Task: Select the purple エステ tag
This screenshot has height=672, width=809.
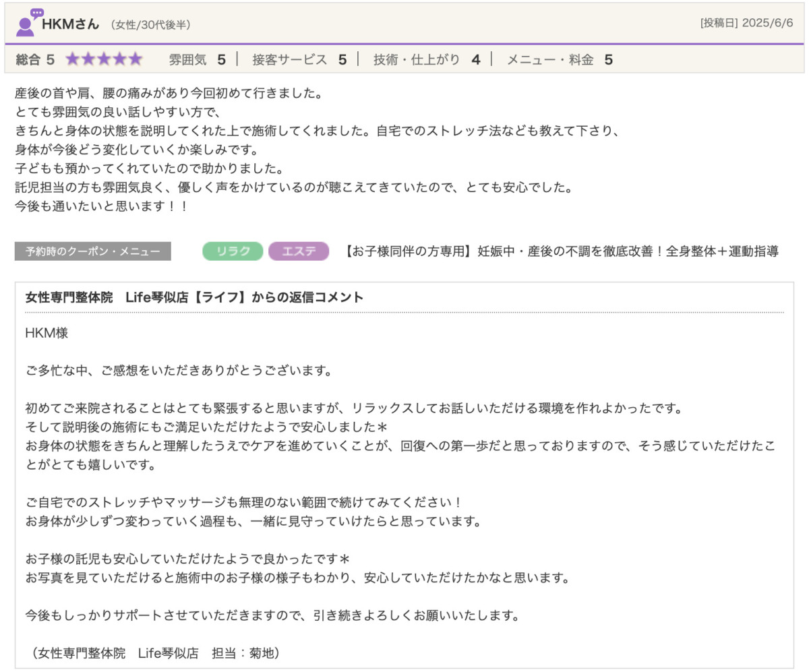Action: point(298,251)
